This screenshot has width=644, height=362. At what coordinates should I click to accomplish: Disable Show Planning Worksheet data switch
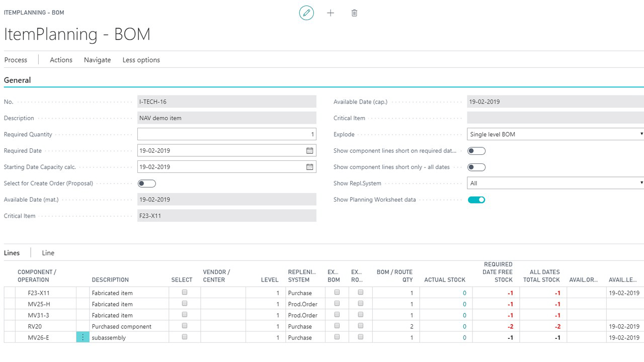(x=476, y=200)
